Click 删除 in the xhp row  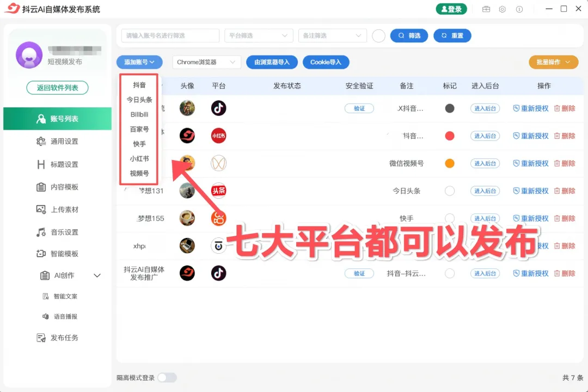565,246
